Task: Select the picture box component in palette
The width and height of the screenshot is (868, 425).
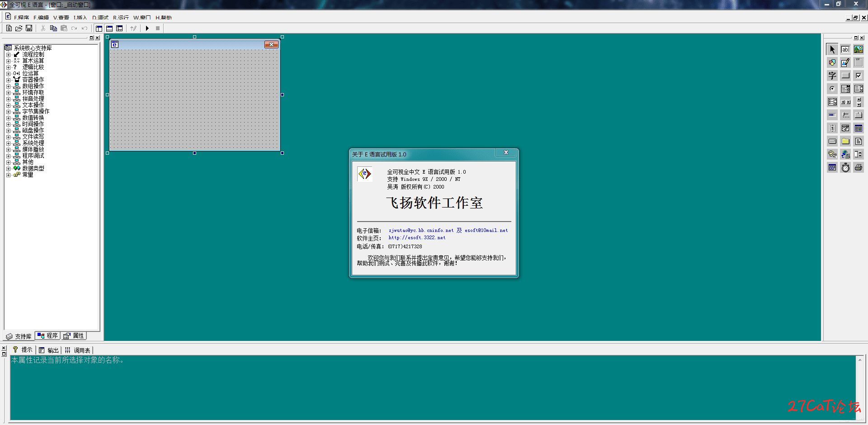Action: (859, 49)
